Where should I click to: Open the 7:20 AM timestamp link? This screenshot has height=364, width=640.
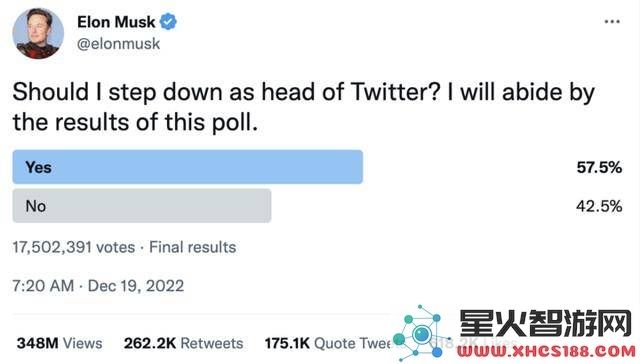43,286
